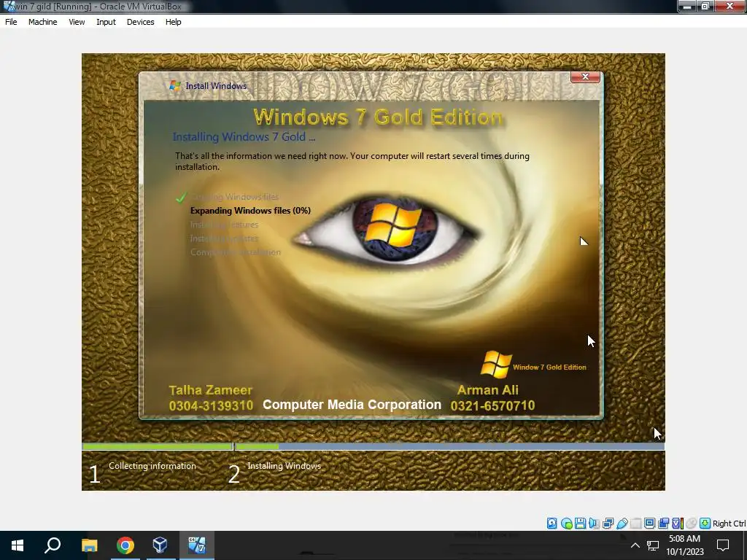Click the floppy disk status icon

(x=580, y=524)
